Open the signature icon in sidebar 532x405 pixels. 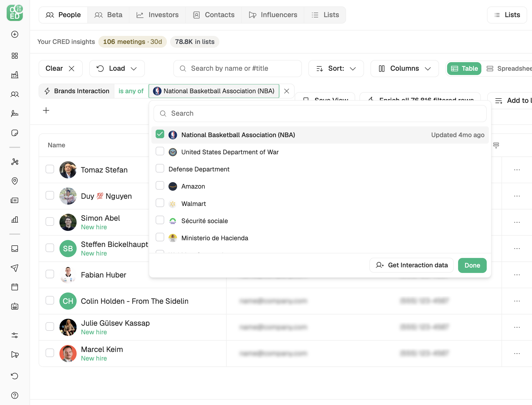click(x=15, y=114)
